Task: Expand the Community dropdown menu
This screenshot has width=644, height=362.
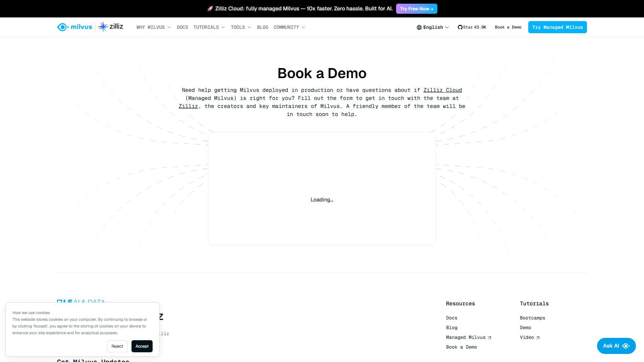Action: 289,27
